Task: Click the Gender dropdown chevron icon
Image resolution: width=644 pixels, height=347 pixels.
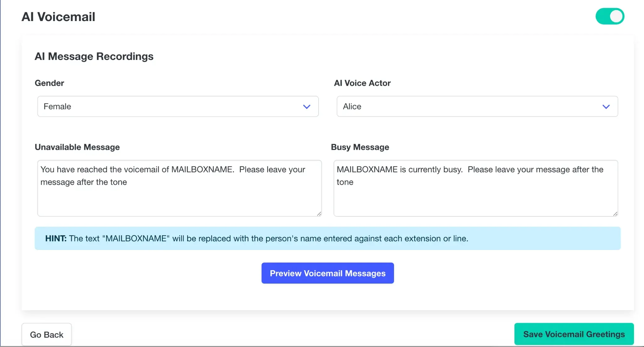Action: pyautogui.click(x=307, y=106)
